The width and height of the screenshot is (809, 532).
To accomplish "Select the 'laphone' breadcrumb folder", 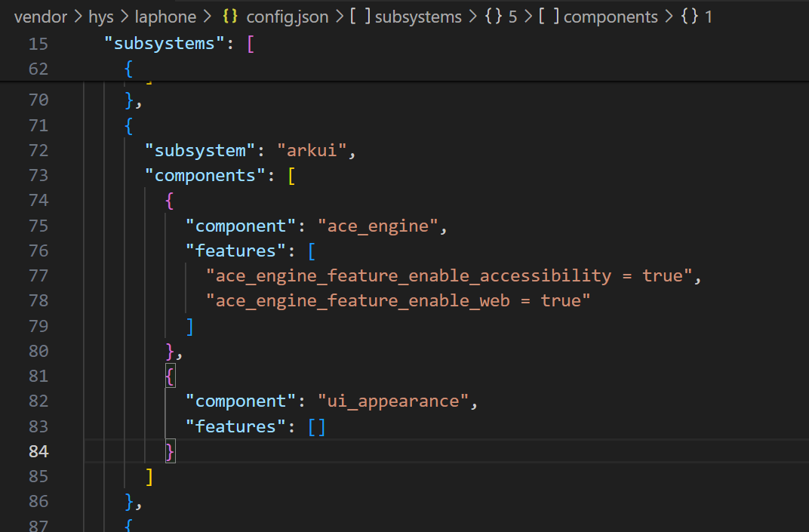I will (x=165, y=17).
